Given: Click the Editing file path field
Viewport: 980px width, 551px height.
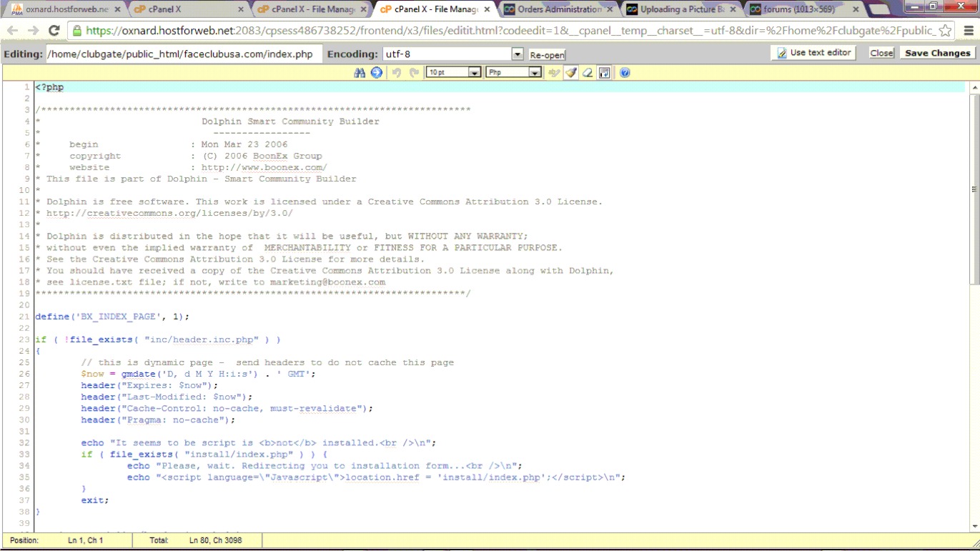Looking at the screenshot, I should [182, 54].
